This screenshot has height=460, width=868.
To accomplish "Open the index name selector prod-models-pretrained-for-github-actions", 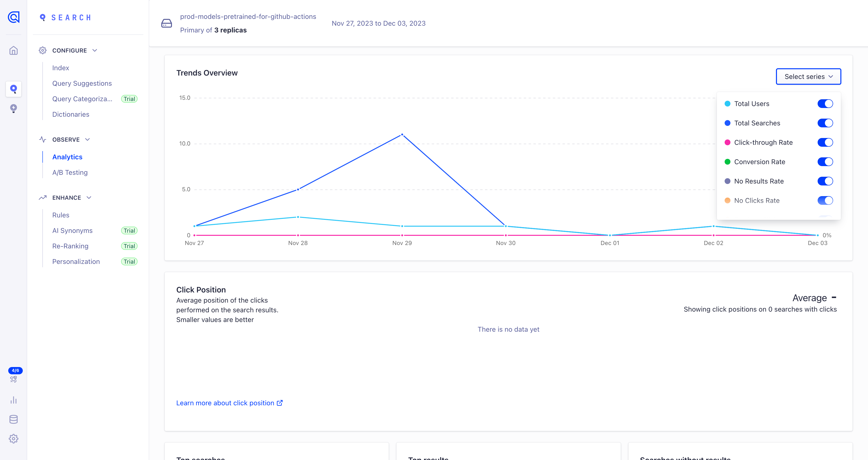I will pos(248,16).
